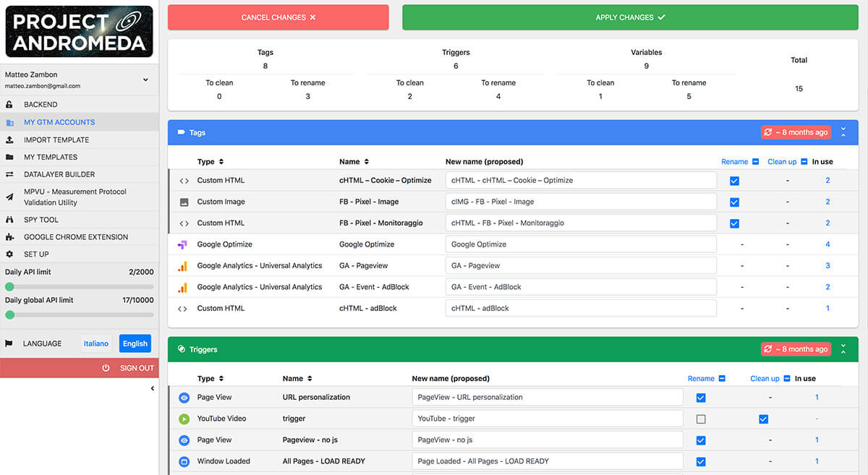Click the APPLY CHANGES button
Viewport: 868px width, 475px height.
(630, 17)
